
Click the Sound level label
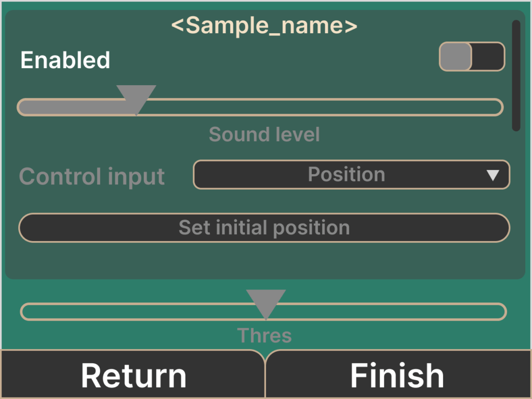pyautogui.click(x=264, y=135)
